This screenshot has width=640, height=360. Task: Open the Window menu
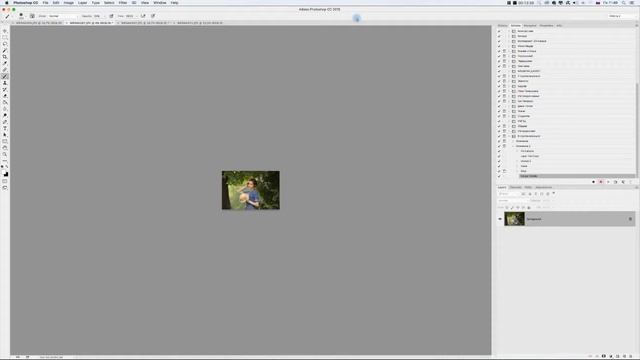point(160,3)
